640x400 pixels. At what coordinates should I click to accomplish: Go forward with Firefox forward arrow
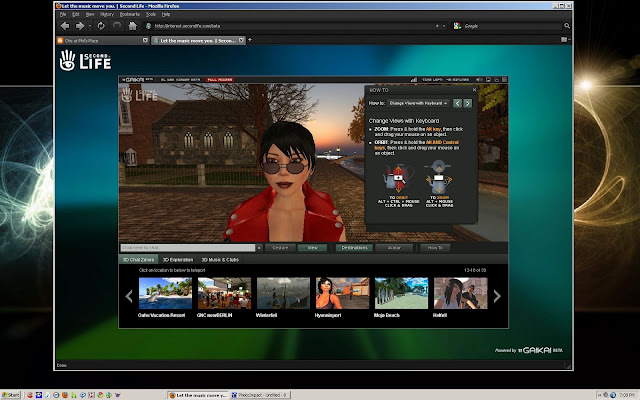[x=80, y=26]
